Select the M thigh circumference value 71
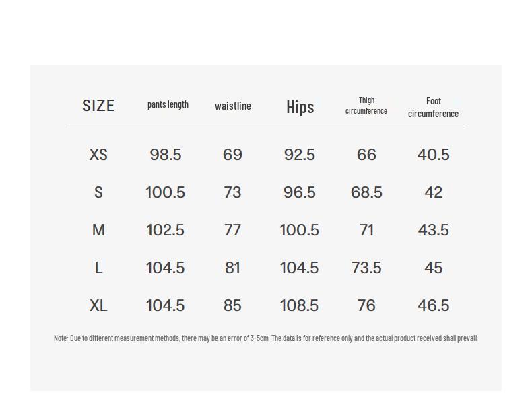This screenshot has height=399, width=532. (x=366, y=230)
